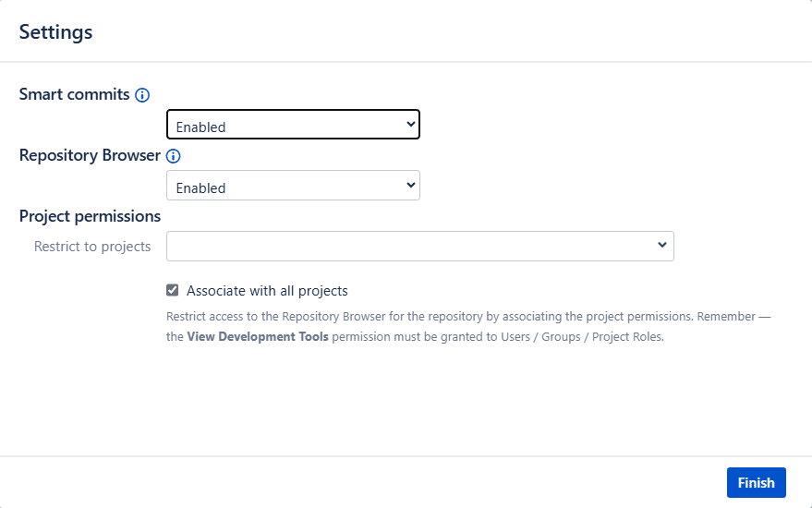Click the 'Project permissions' section heading

coord(90,216)
